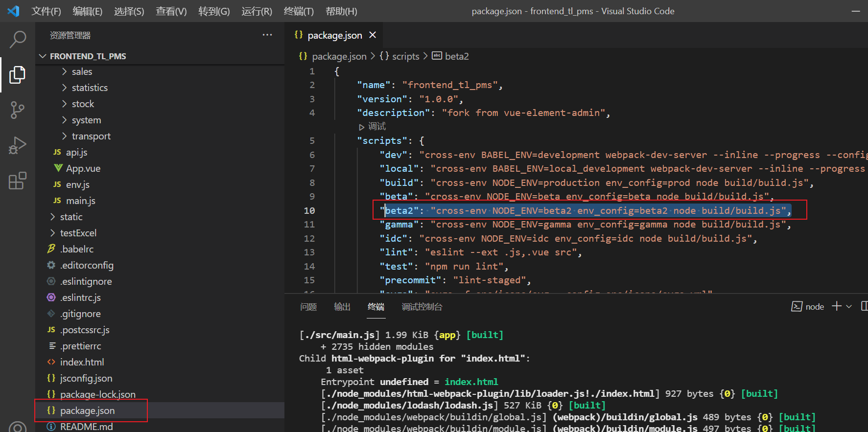Screen dimensions: 868x432
Task: Open the Run and Debug view
Action: click(x=18, y=145)
